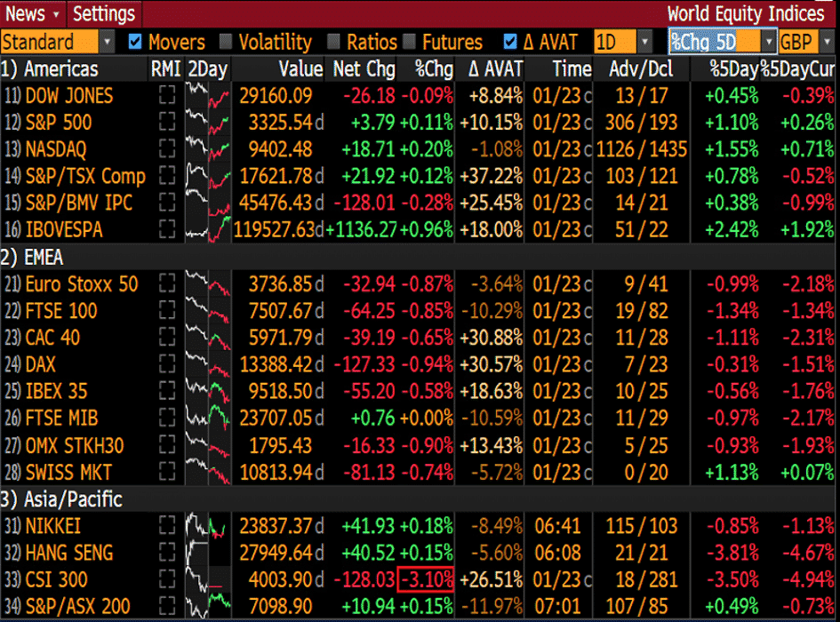Click the NASDAQ Adv/Dcl value 1126 / 1435

coord(641,149)
